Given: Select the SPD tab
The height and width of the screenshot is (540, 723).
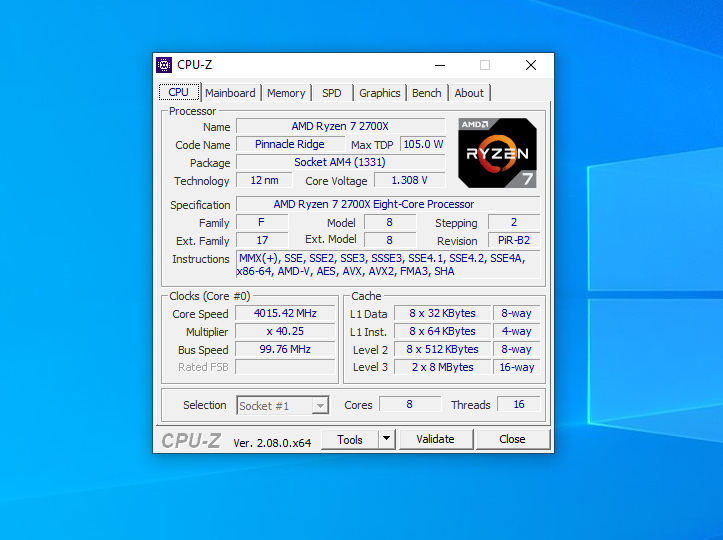Looking at the screenshot, I should [x=332, y=93].
